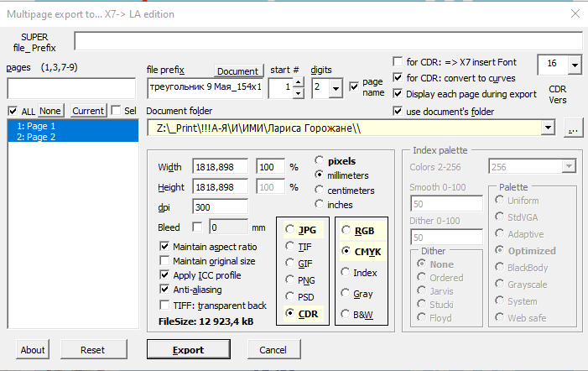Click the None pages button
The image size is (588, 371).
click(50, 111)
